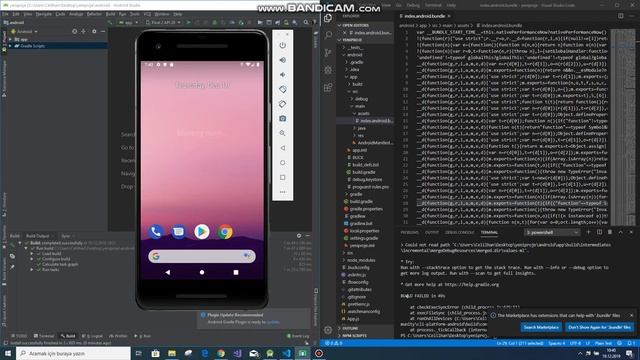The height and width of the screenshot is (360, 640).
Task: Open the Event Log button
Action: pos(298,336)
